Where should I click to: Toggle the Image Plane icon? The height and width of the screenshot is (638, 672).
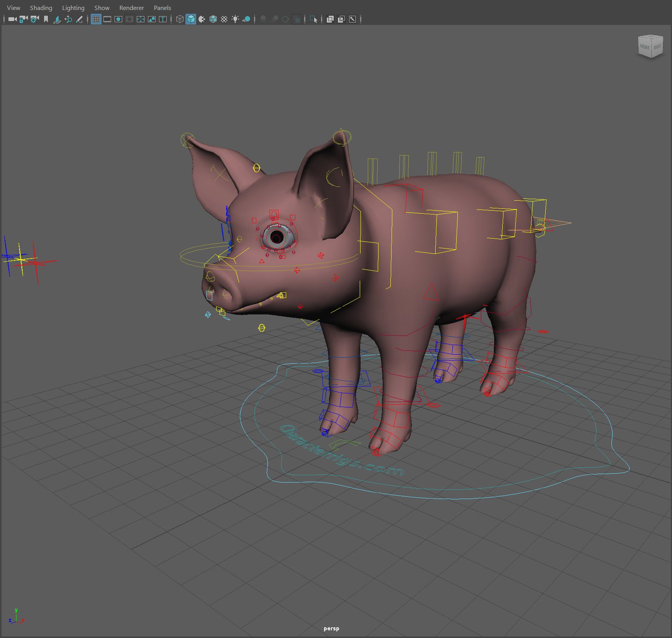(57, 19)
